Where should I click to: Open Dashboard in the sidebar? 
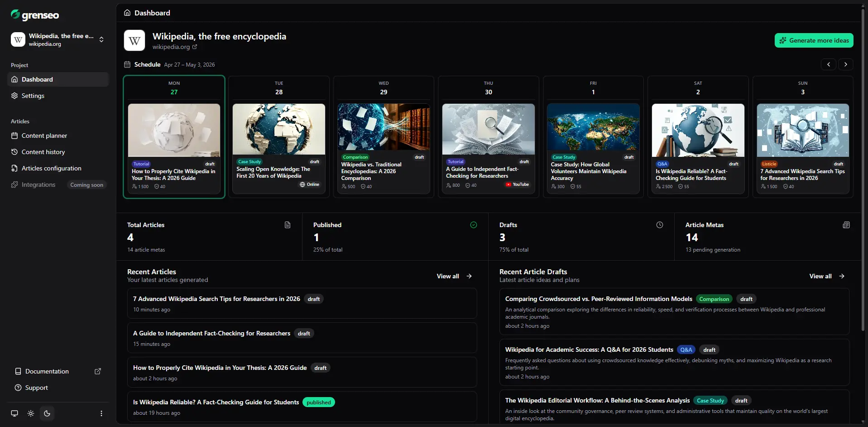58,79
